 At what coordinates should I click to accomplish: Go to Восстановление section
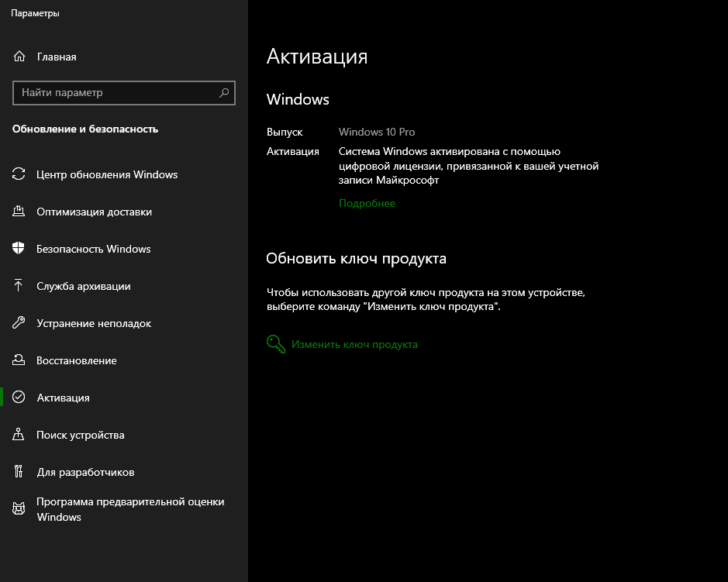77,360
